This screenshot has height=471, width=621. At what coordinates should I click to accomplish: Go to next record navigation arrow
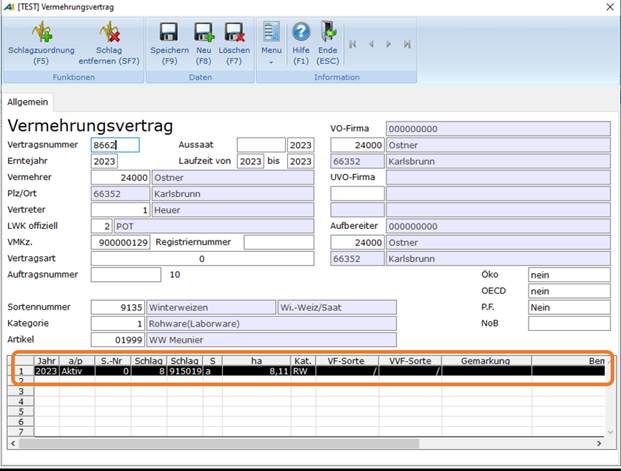point(389,44)
